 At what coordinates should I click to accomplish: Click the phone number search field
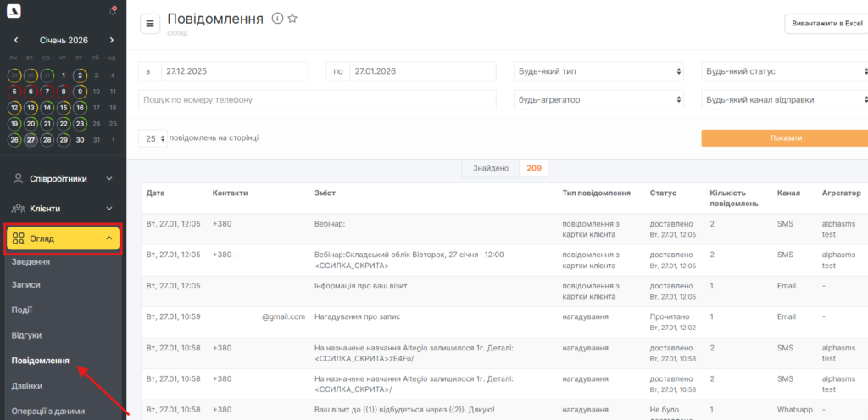317,100
